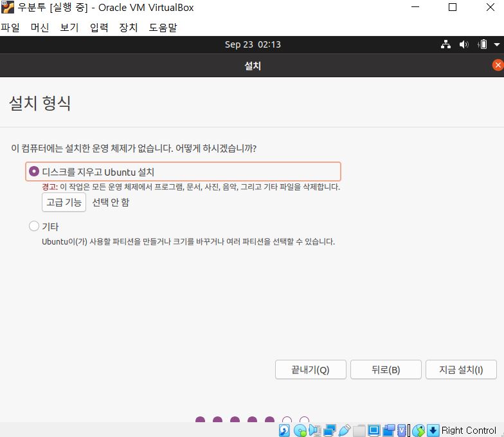Open the 입력 menu

pyautogui.click(x=99, y=27)
